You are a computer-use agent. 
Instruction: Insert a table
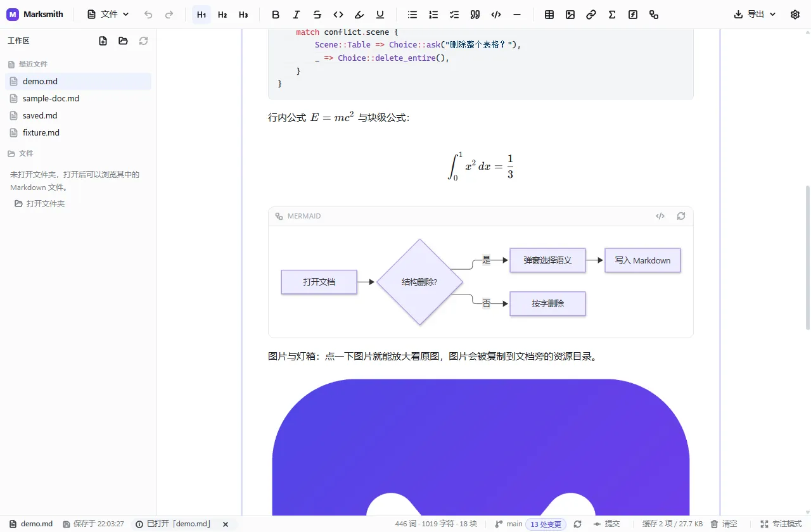click(549, 15)
